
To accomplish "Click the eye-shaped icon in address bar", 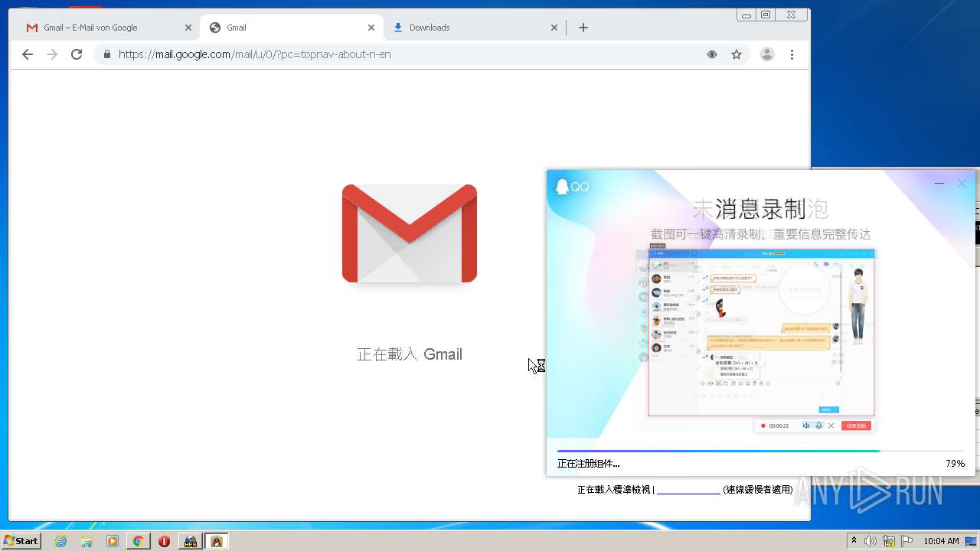I will 712,54.
